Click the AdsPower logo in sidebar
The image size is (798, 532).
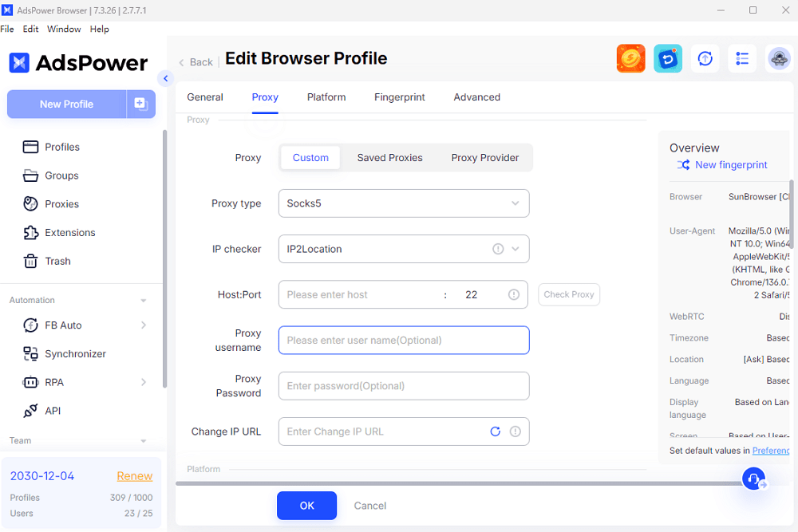(78, 63)
